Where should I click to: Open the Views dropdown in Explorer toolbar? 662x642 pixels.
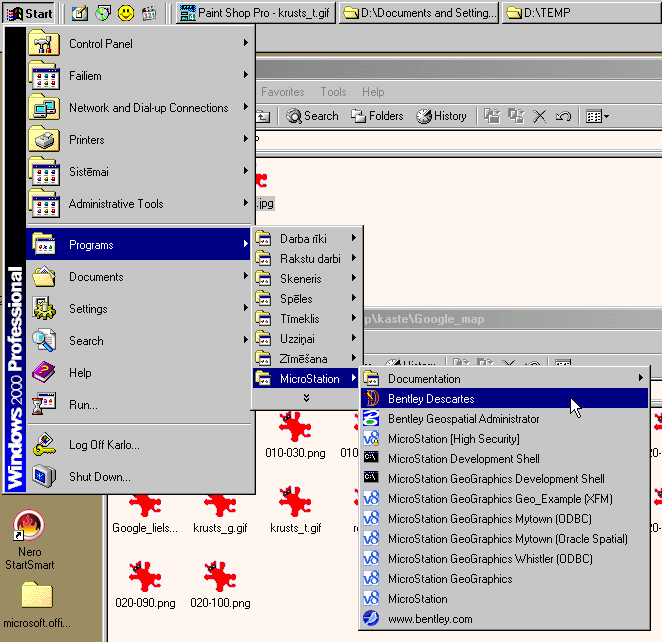coord(597,116)
